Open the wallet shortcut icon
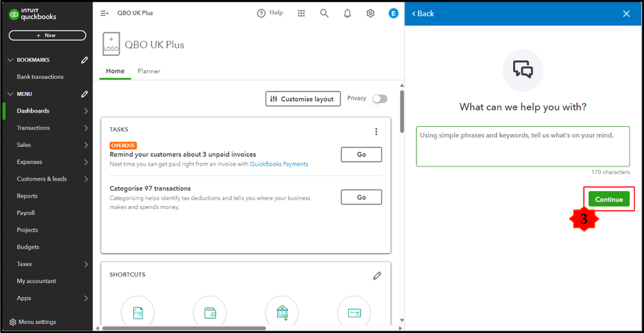Screen dimensions: 644x333 [x=210, y=312]
